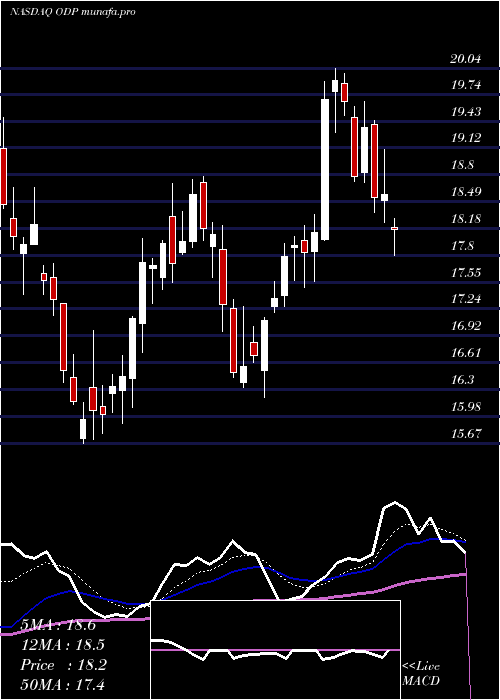Image resolution: width=500 pixels, height=700 pixels.
Task: Click the 17.8 price axis label
Action: click(x=462, y=246)
